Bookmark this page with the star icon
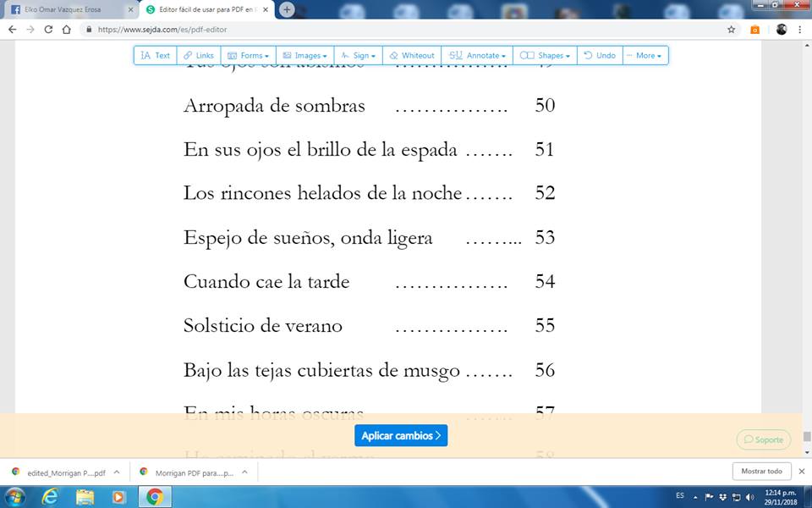The width and height of the screenshot is (812, 508). 732,29
